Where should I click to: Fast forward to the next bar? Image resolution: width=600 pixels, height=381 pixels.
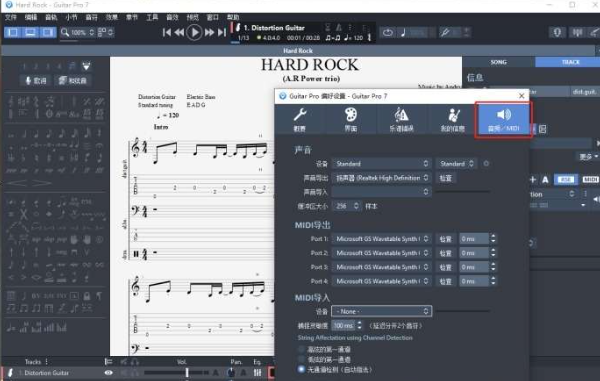click(209, 33)
